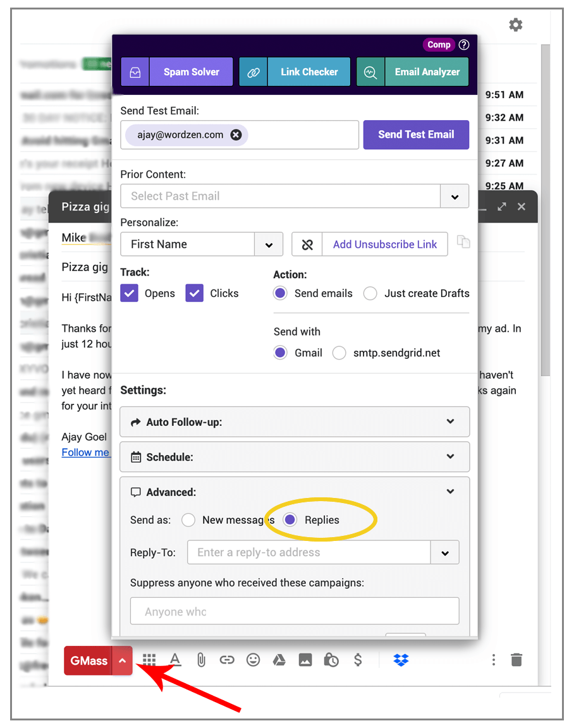Discard draft with trash icon
This screenshot has height=728, width=574.
pyautogui.click(x=516, y=660)
